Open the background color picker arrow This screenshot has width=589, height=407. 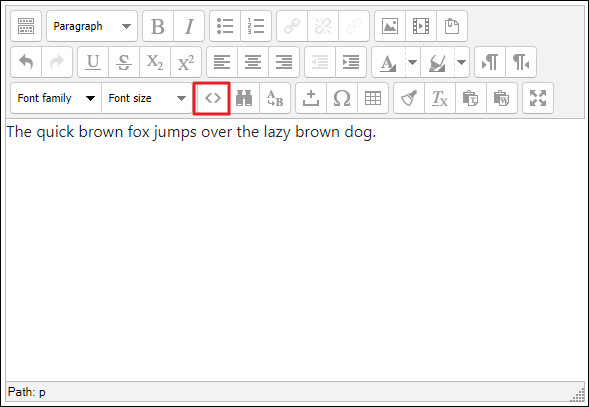tap(462, 62)
